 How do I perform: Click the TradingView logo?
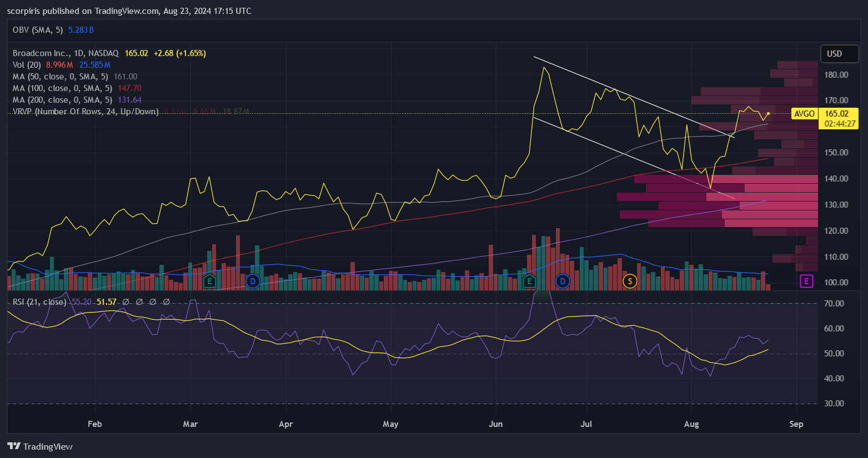pyautogui.click(x=40, y=446)
